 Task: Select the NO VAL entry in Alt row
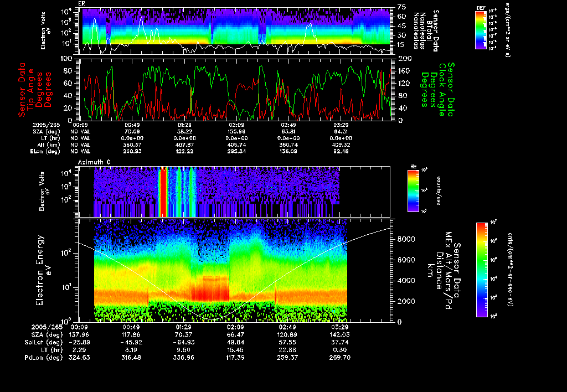click(80, 145)
